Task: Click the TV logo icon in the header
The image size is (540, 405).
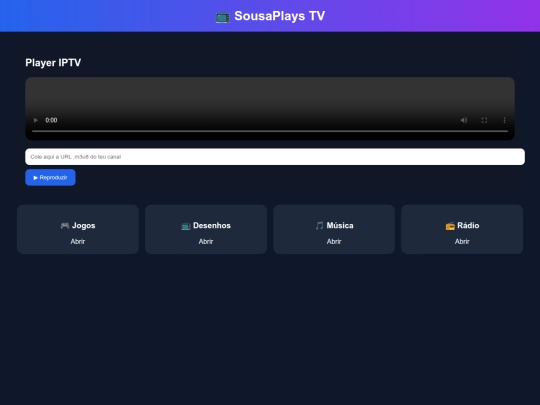Action: coord(223,17)
